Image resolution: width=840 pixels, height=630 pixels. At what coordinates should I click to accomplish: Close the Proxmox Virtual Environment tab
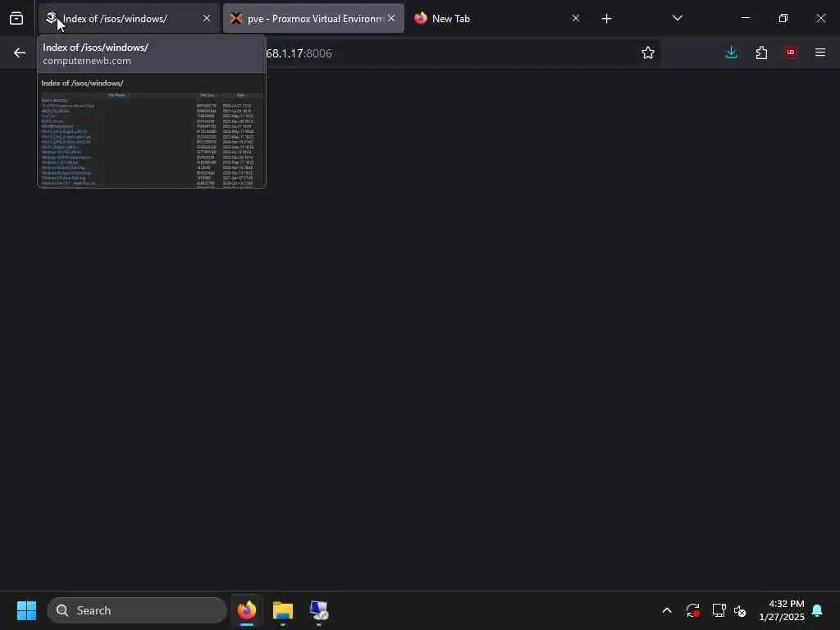(x=391, y=18)
